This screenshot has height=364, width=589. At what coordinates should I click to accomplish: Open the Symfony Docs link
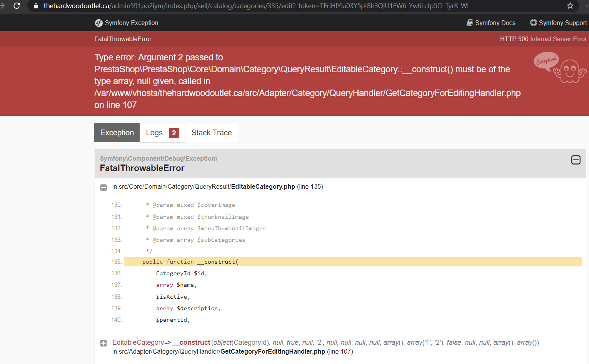(491, 23)
